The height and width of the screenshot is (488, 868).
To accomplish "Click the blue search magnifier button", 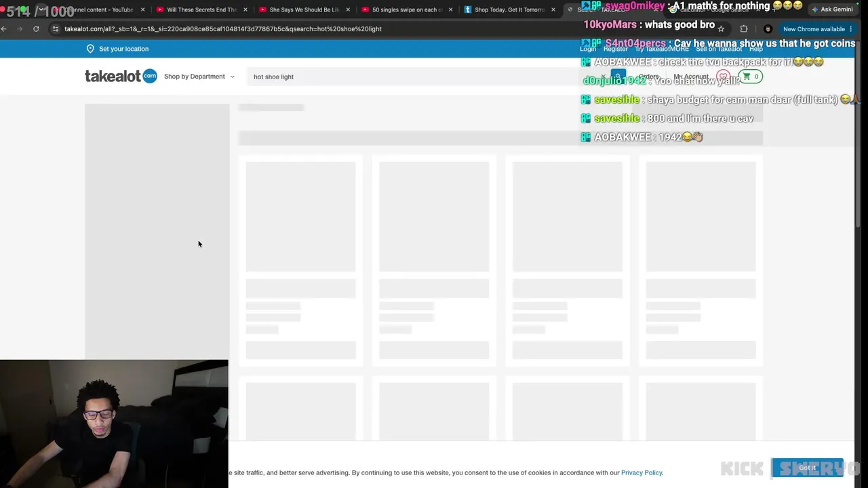I will (x=617, y=77).
